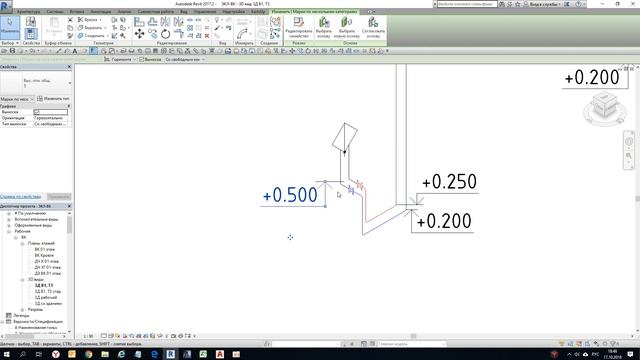Open Марки по неск. filter dropdown
The image size is (640, 360).
(x=18, y=99)
